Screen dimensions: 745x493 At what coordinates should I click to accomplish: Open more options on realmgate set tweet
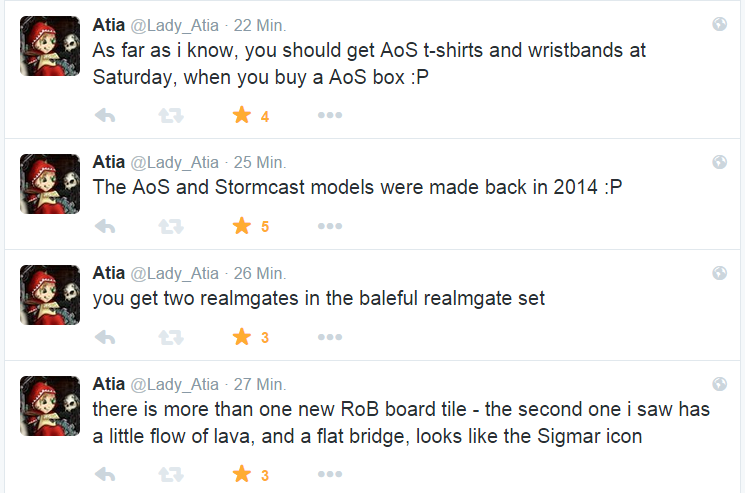coord(330,337)
